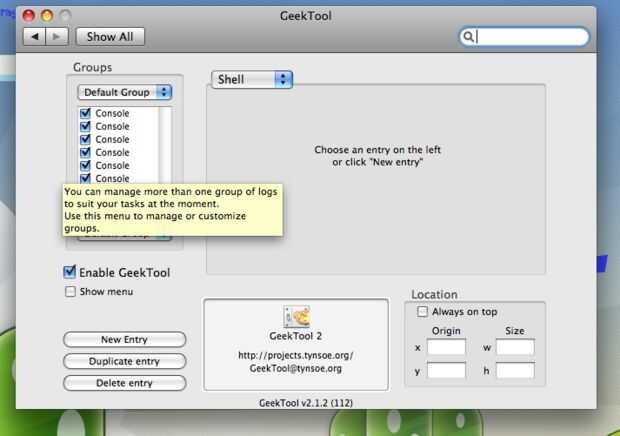This screenshot has height=436, width=620.
Task: Click the back navigation arrow
Action: tap(35, 37)
